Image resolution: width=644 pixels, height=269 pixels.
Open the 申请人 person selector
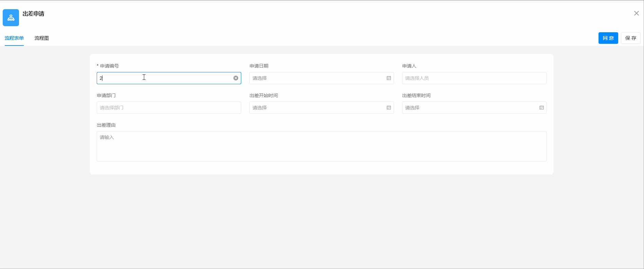coord(474,78)
